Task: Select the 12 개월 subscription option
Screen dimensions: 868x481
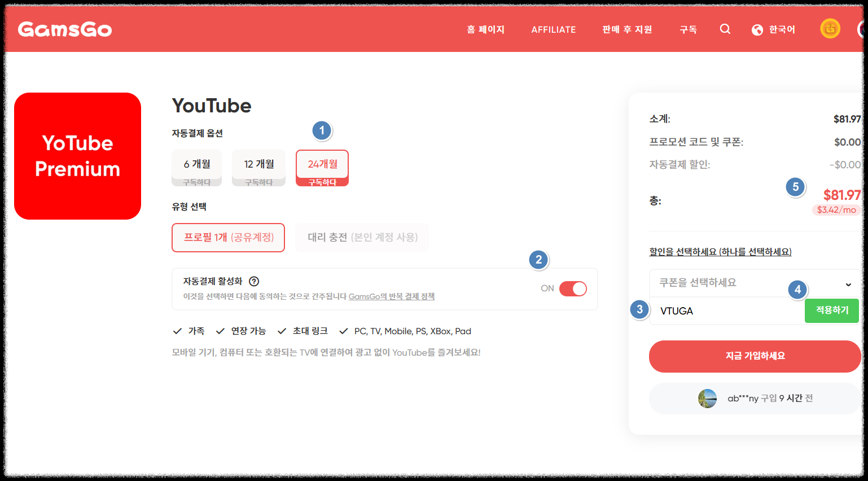Action: [x=259, y=168]
